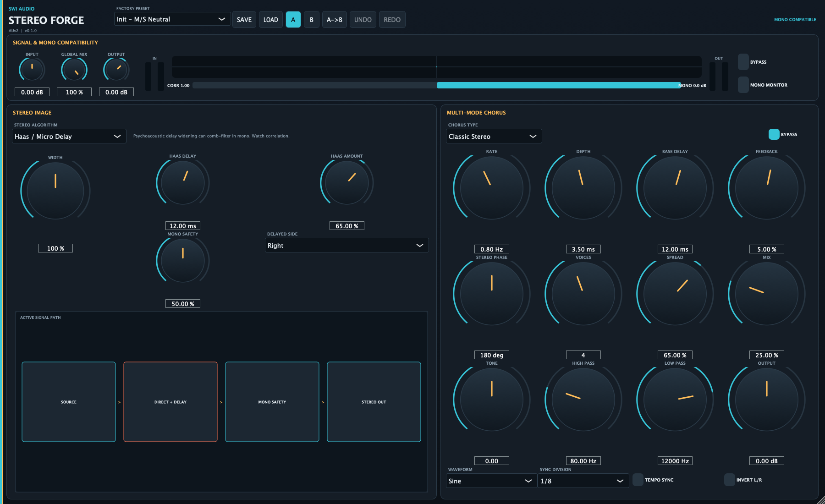Click the chorus Mix knob
The image size is (825, 504).
point(767,294)
